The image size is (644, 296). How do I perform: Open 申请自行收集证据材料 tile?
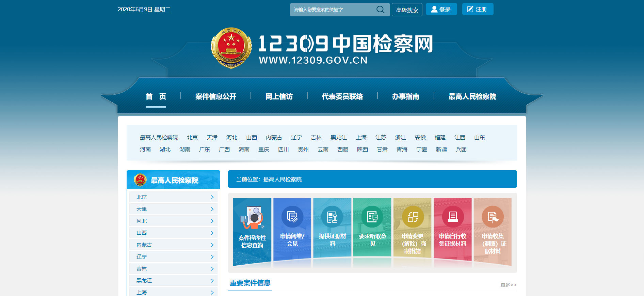click(x=453, y=232)
